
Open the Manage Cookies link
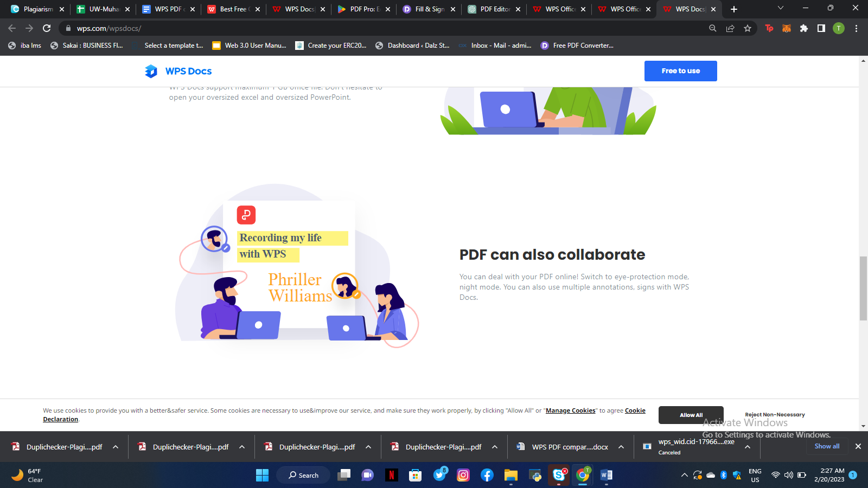pos(570,410)
